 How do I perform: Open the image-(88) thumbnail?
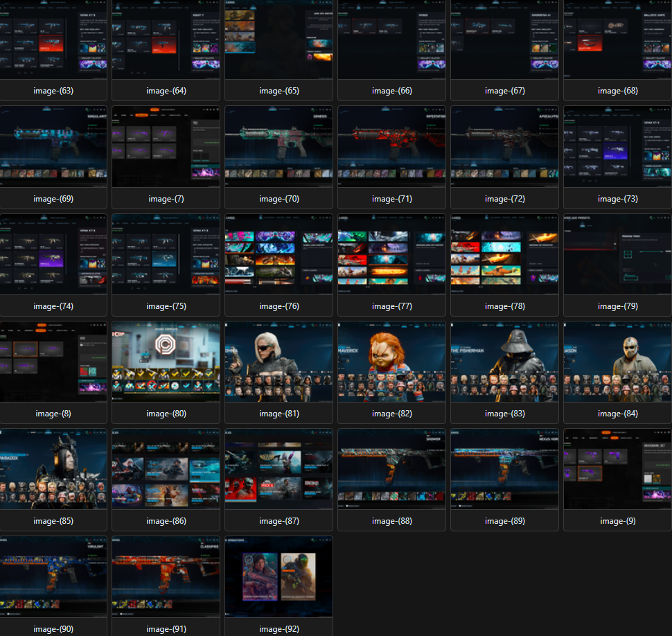point(391,469)
